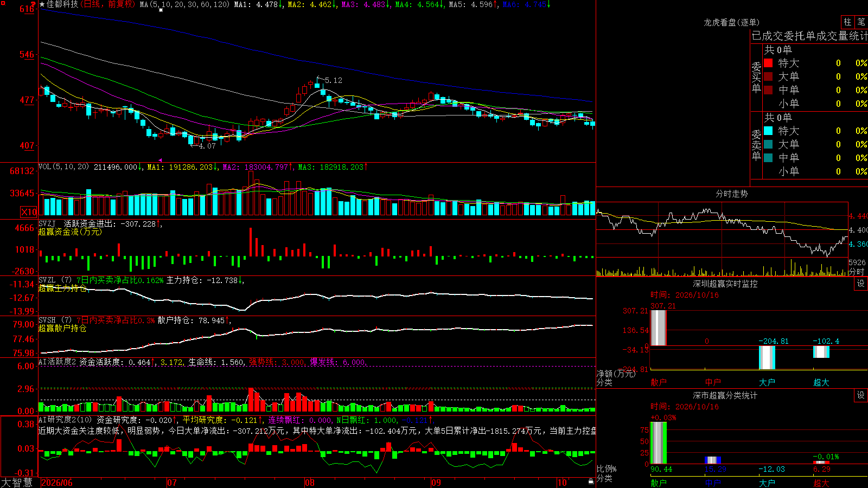
Task: Click the 08 month marker on timeline
Action: pyautogui.click(x=310, y=483)
